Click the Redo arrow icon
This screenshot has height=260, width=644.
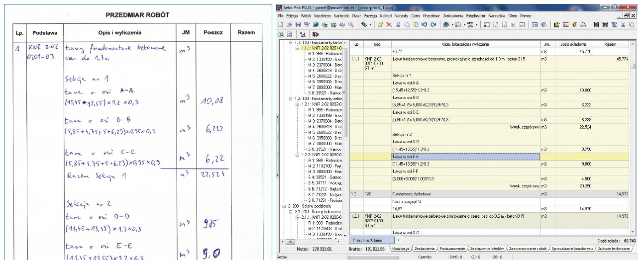[x=433, y=24]
